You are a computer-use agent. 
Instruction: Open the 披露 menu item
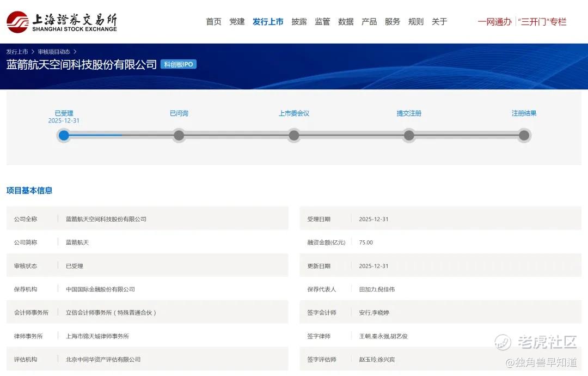click(299, 22)
